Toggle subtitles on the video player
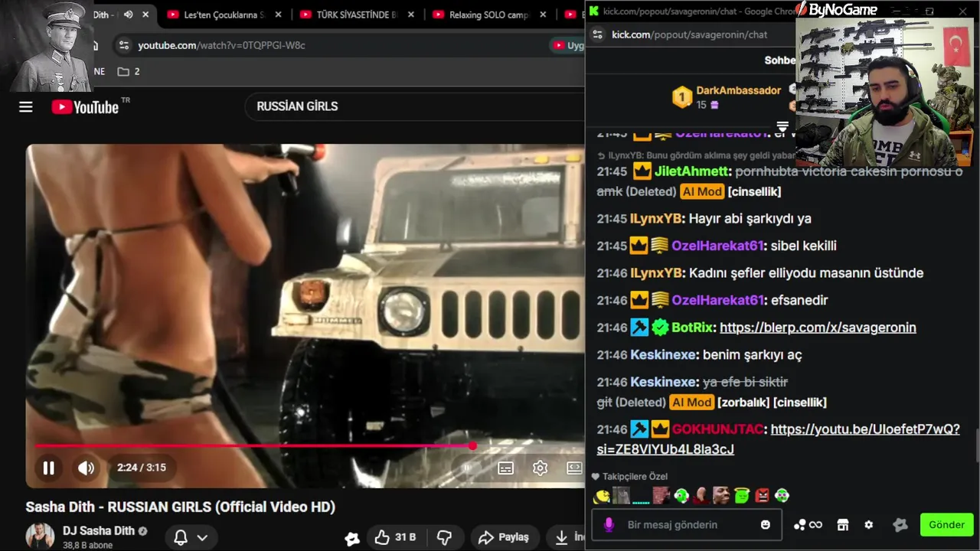Screen dimensions: 980x551 pyautogui.click(x=506, y=468)
